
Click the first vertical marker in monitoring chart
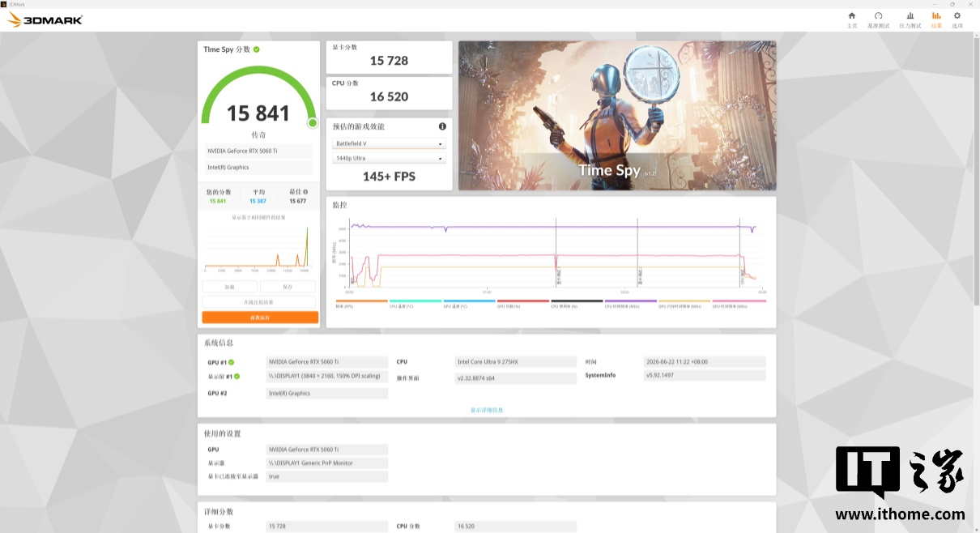[556, 253]
